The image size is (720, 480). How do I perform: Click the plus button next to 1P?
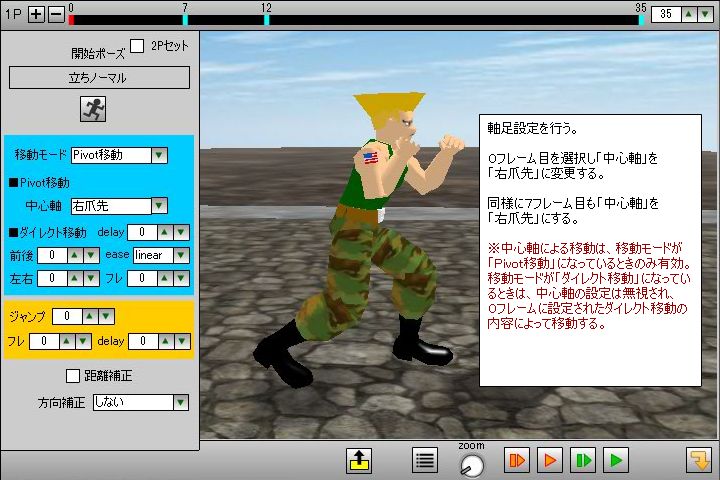coord(36,14)
